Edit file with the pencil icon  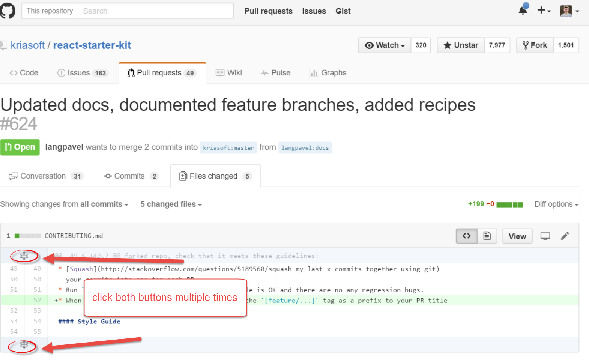click(565, 236)
